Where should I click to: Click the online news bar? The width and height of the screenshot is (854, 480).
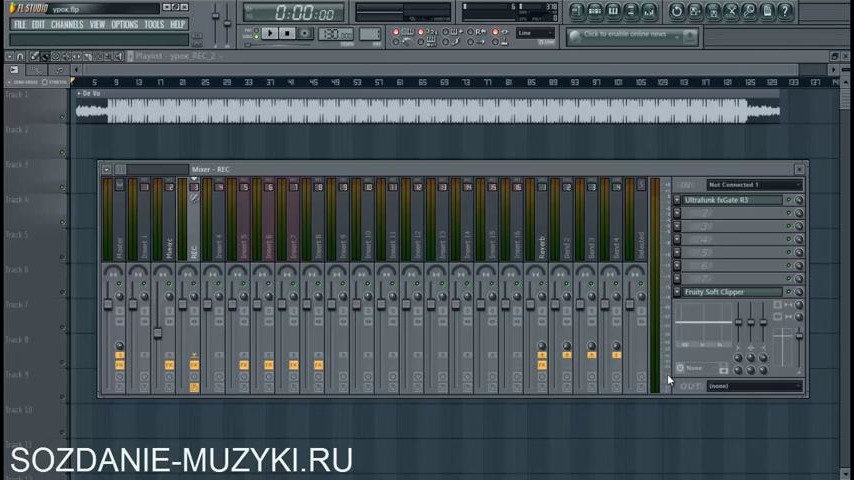tap(630, 35)
